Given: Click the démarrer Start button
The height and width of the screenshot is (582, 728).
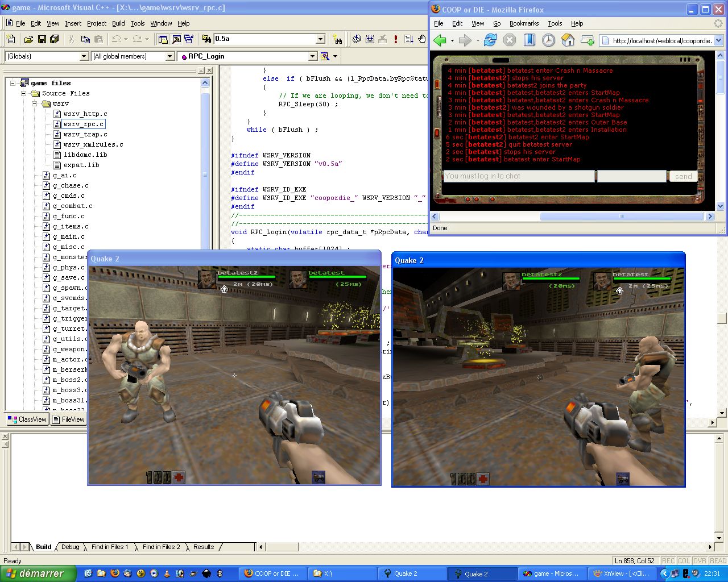Looking at the screenshot, I should tap(38, 573).
